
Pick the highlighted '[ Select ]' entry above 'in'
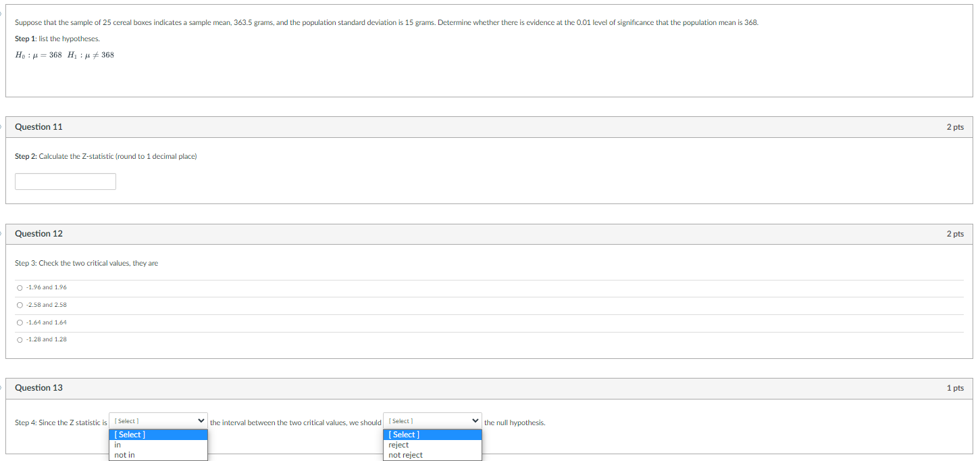pos(158,435)
